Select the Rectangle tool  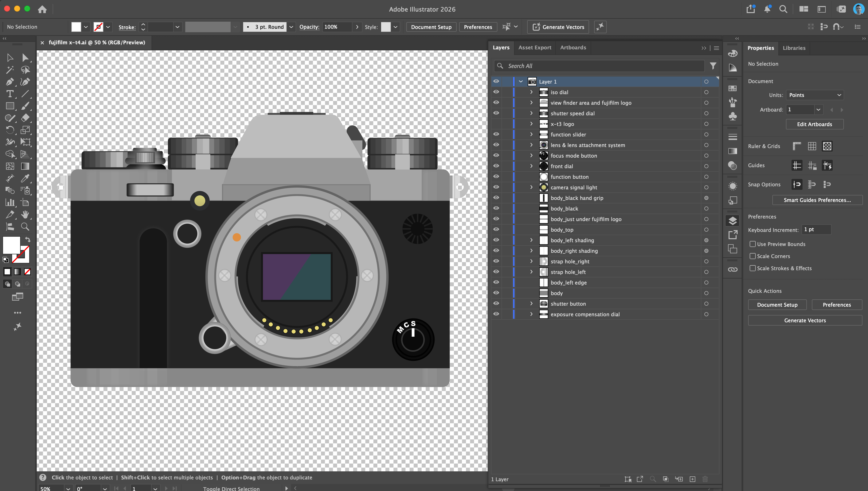click(10, 106)
